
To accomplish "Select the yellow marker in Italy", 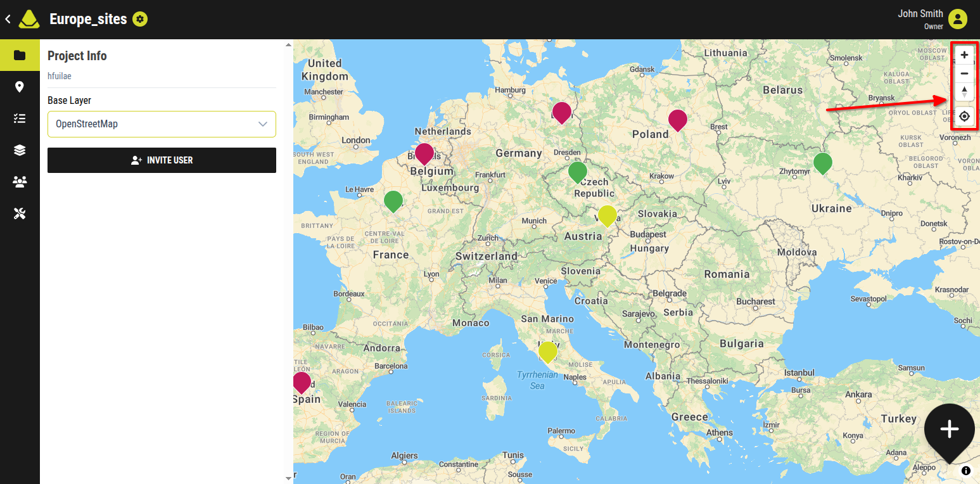I will pos(548,352).
